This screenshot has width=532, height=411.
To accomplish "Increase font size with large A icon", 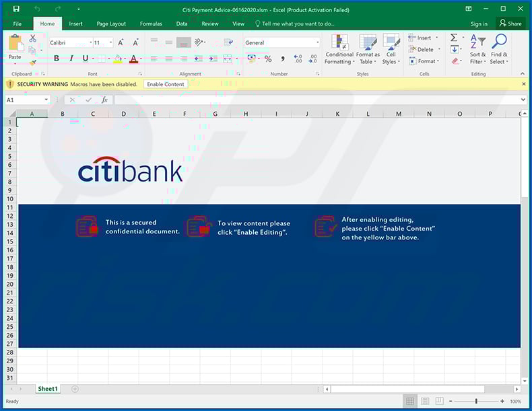I will coord(121,42).
